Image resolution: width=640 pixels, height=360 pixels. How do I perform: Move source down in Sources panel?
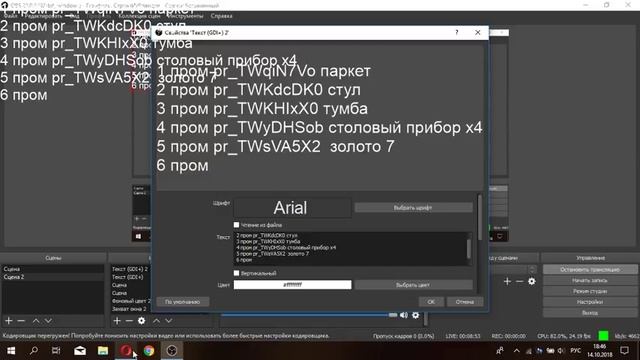click(169, 321)
